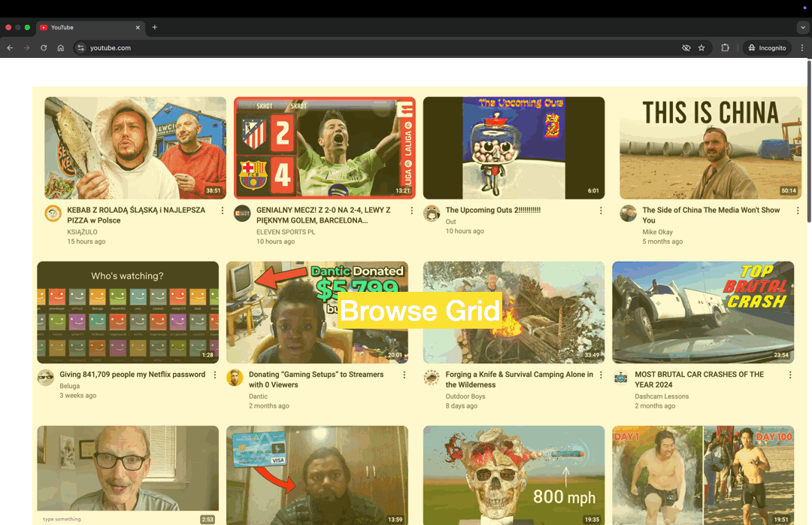The image size is (812, 525).
Task: Open title Forging a Knife & Survival Camping
Action: tap(520, 379)
